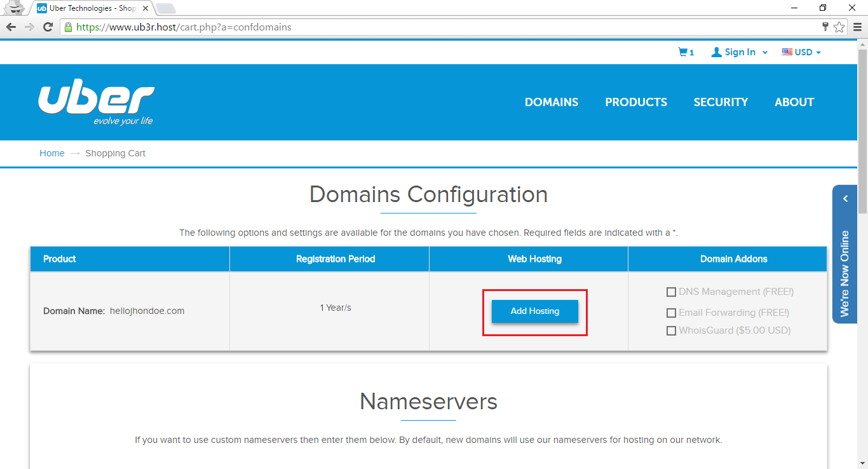Open the ABOUT menu
868x469 pixels.
pyautogui.click(x=794, y=102)
